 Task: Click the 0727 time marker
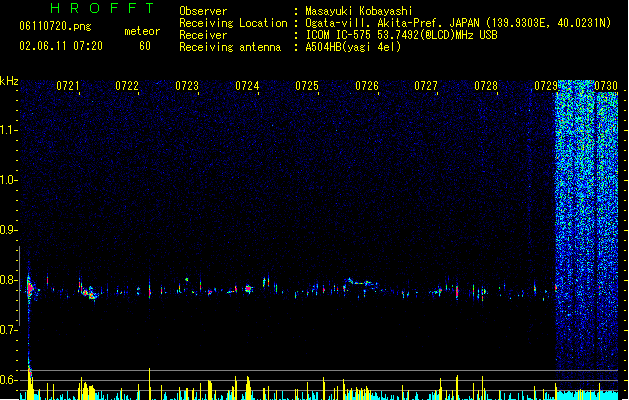[x=426, y=86]
